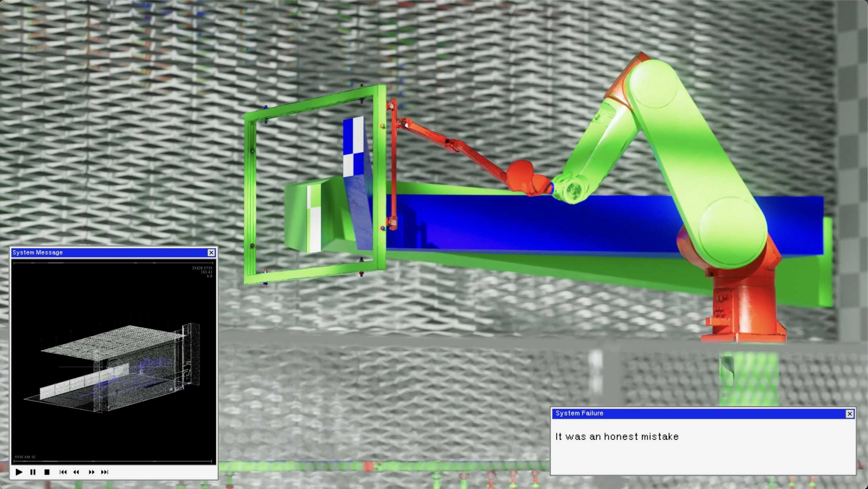Screen dimensions: 868x489
Task: Stop the video with the square button
Action: coord(47,472)
